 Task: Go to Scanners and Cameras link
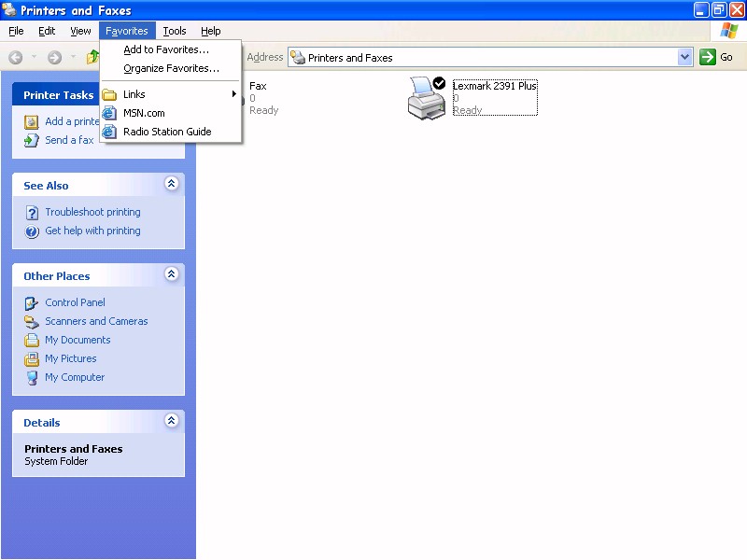[96, 321]
